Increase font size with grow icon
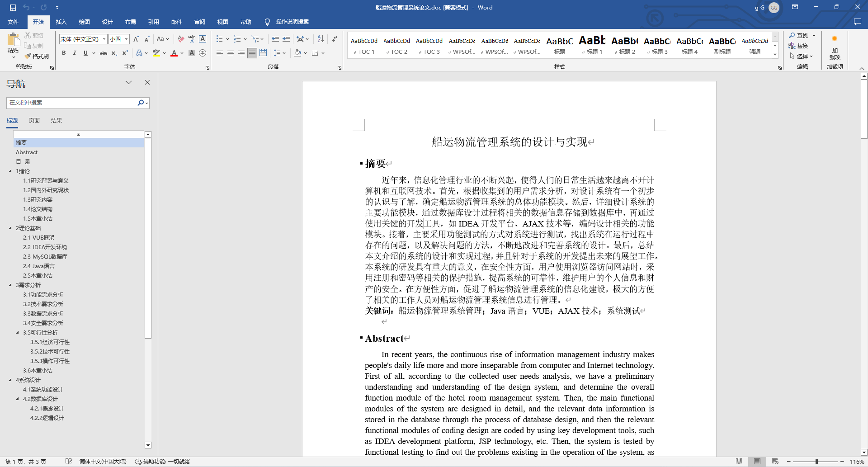The image size is (868, 467). pos(136,39)
